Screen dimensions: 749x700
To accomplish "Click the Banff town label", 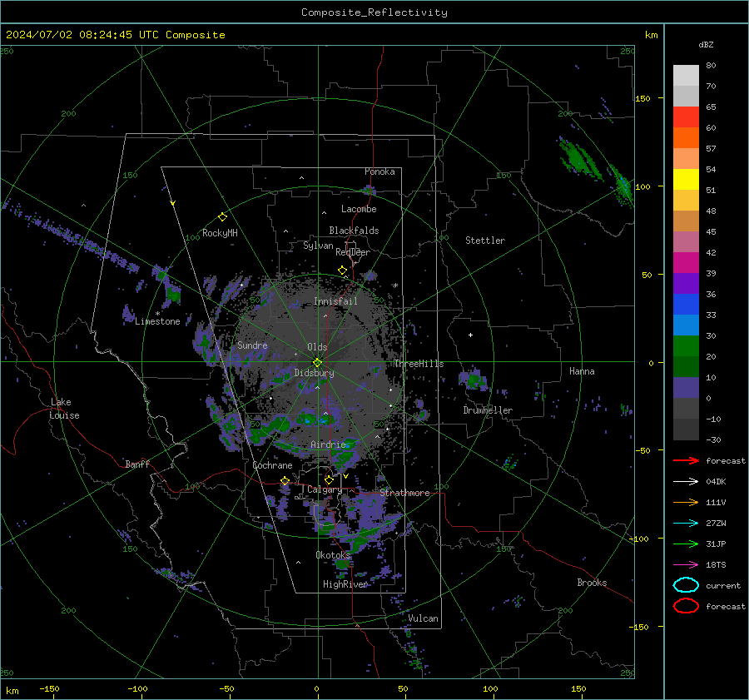I will (137, 464).
